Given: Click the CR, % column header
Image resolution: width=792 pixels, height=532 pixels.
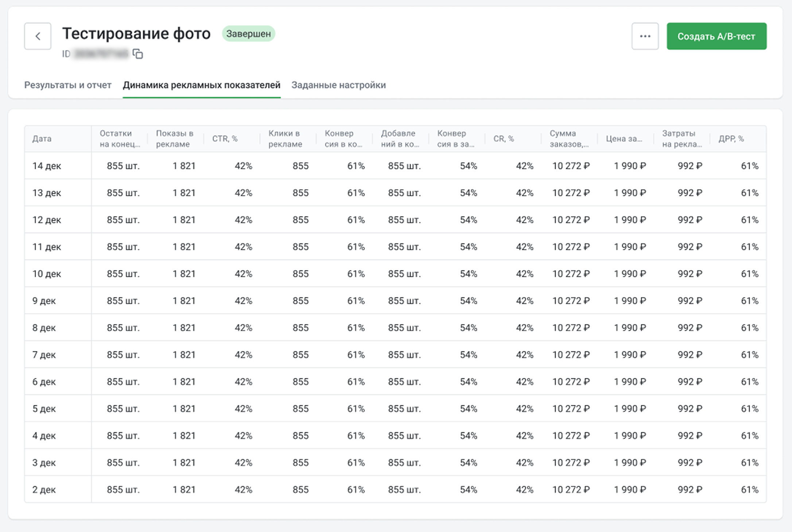Looking at the screenshot, I should coord(503,139).
